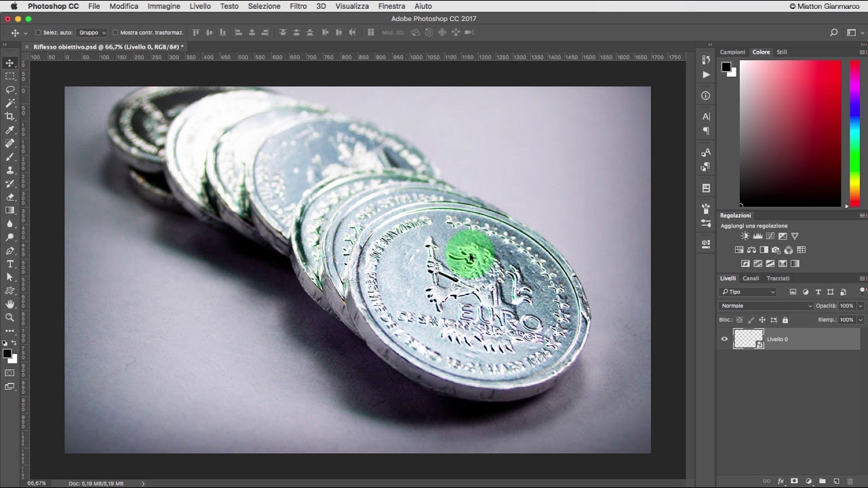Open the Livelli panel menu

click(x=863, y=279)
